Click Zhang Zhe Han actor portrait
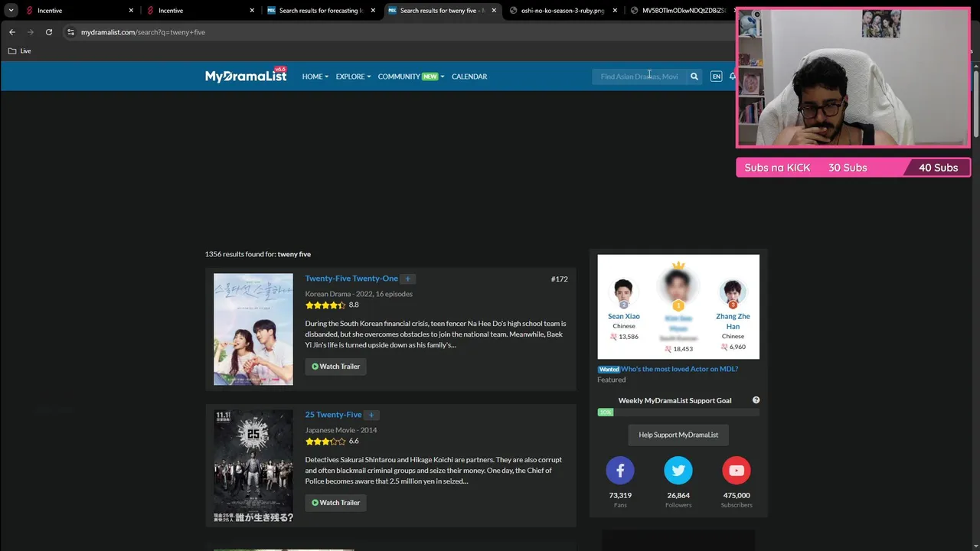Viewport: 980px width, 551px height. 733,292
